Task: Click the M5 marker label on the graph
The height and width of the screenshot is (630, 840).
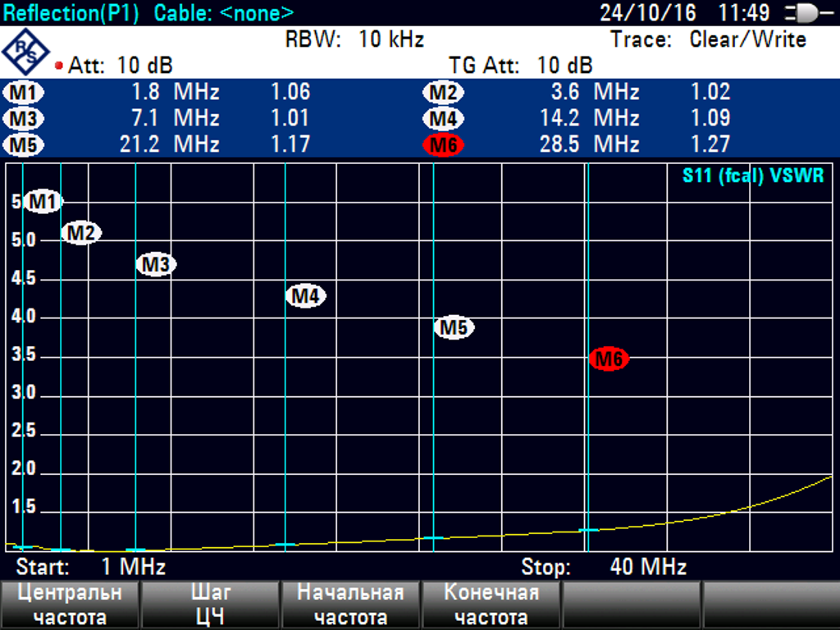Action: click(454, 327)
